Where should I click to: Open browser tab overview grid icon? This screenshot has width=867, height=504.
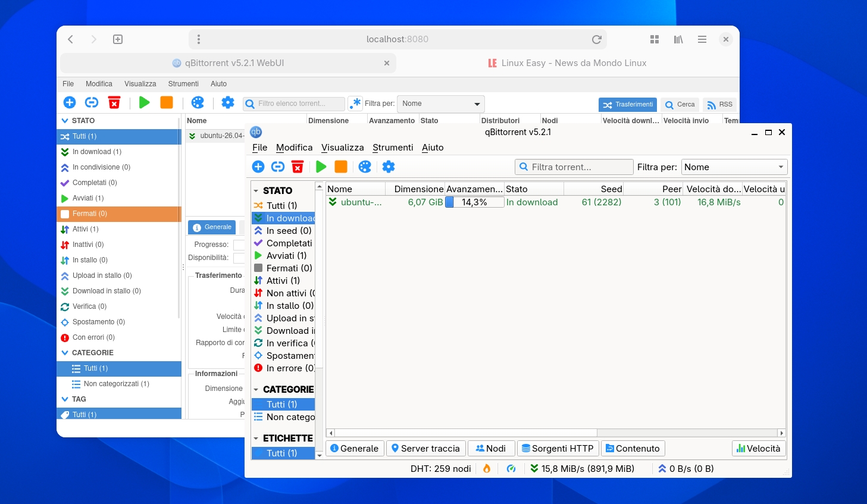pyautogui.click(x=655, y=39)
